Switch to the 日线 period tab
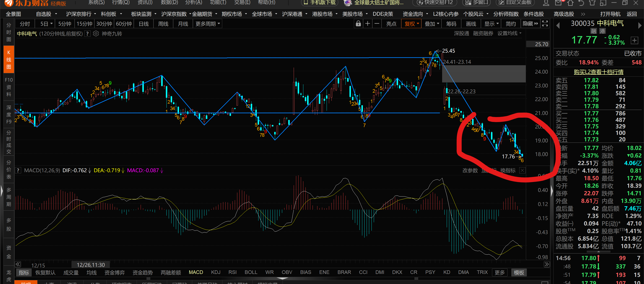 [144, 24]
